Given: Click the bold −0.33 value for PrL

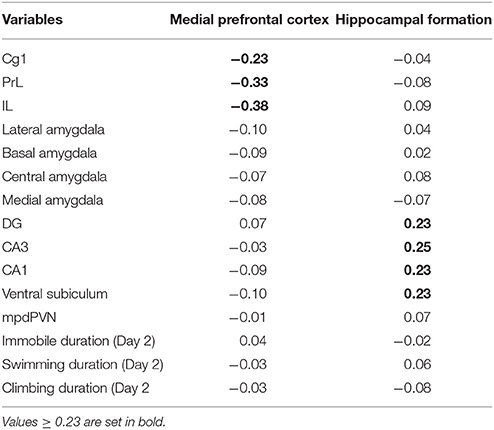Looking at the screenshot, I should [249, 82].
